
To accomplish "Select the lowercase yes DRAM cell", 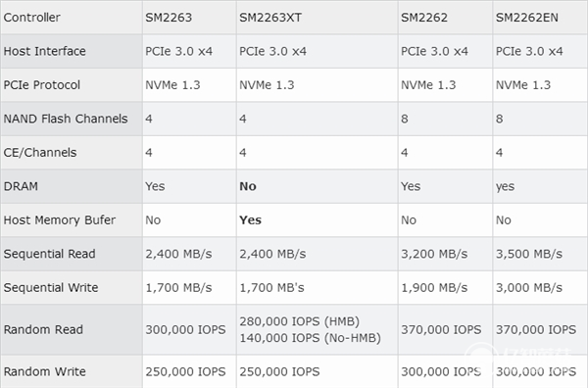I will point(505,187).
